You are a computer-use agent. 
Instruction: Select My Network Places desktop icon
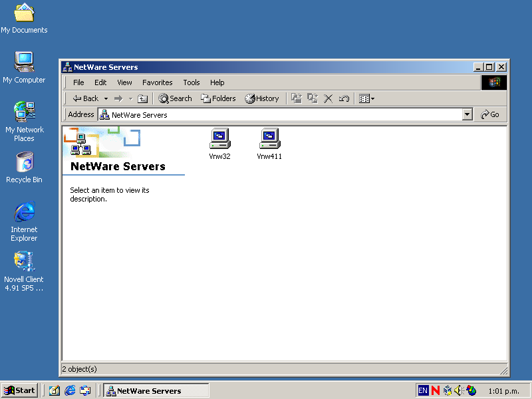point(24,122)
